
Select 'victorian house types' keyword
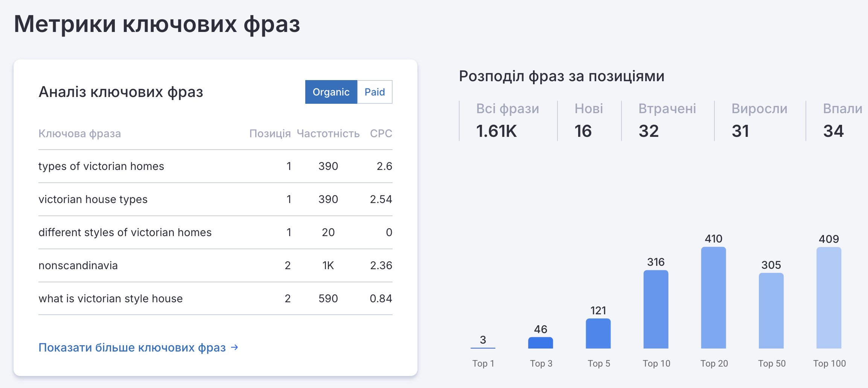click(93, 199)
